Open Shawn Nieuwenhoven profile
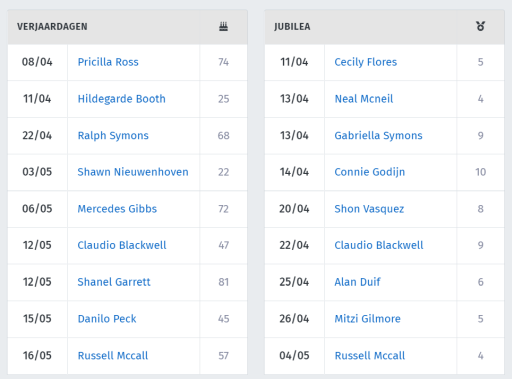 [x=133, y=172]
